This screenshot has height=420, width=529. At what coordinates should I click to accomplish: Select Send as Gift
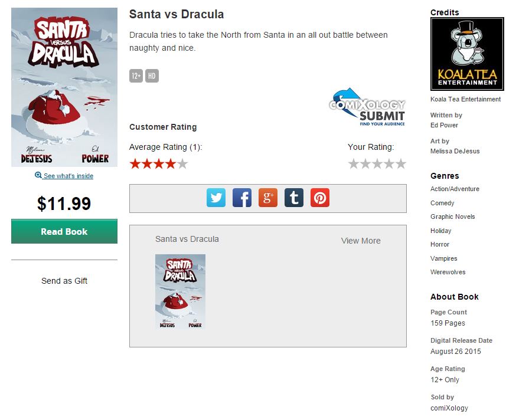point(64,281)
